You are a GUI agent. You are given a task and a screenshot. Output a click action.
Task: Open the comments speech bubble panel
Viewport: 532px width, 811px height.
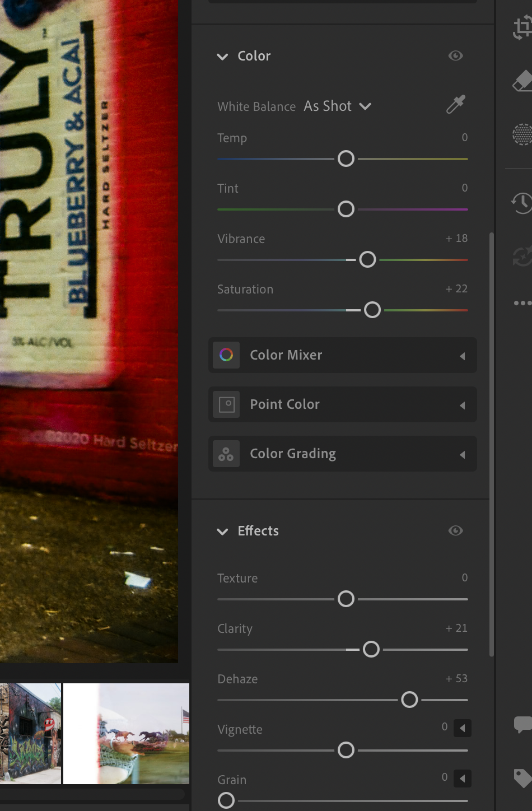pyautogui.click(x=522, y=724)
